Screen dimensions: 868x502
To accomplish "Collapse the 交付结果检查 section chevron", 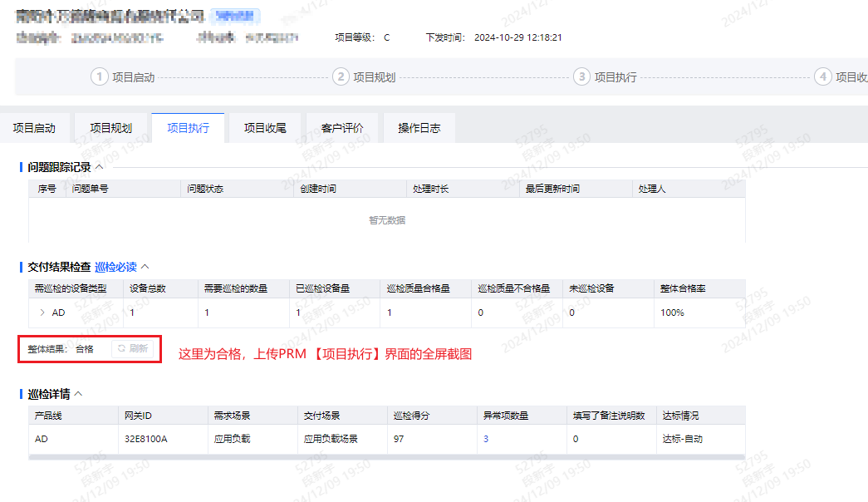I will 145,267.
